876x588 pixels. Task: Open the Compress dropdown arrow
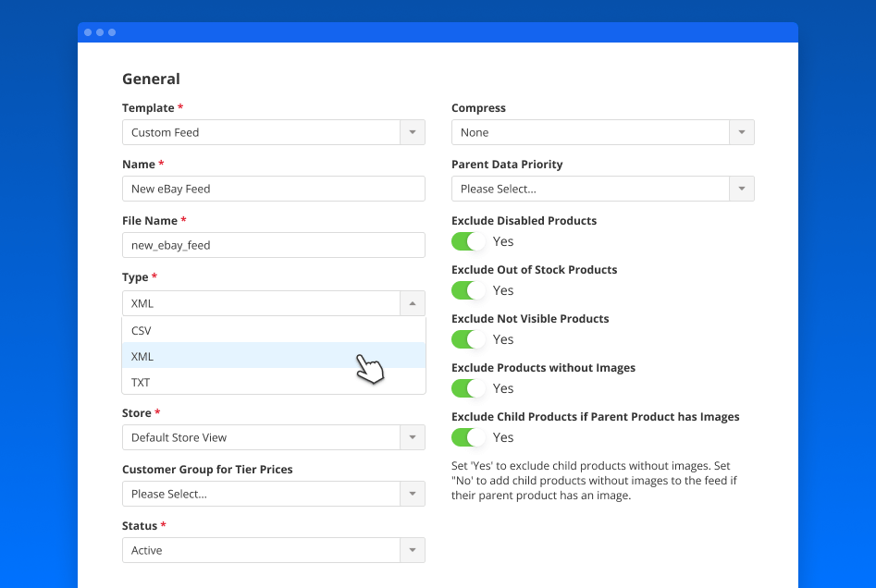741,132
